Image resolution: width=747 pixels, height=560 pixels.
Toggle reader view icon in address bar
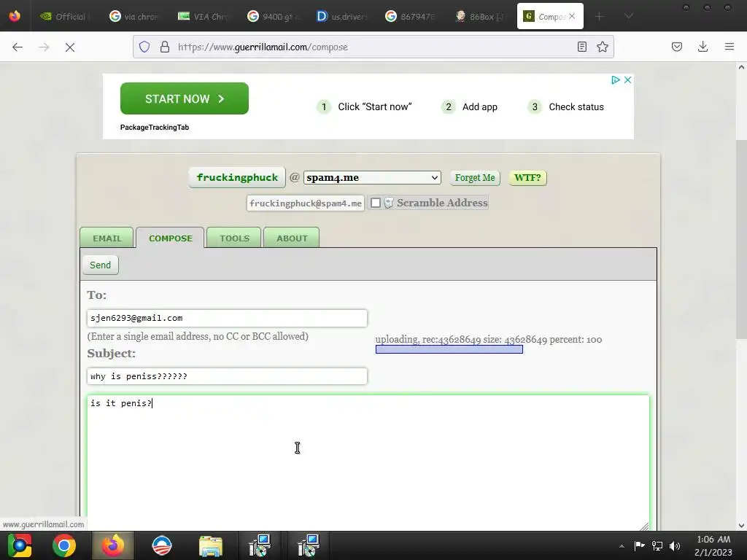581,47
